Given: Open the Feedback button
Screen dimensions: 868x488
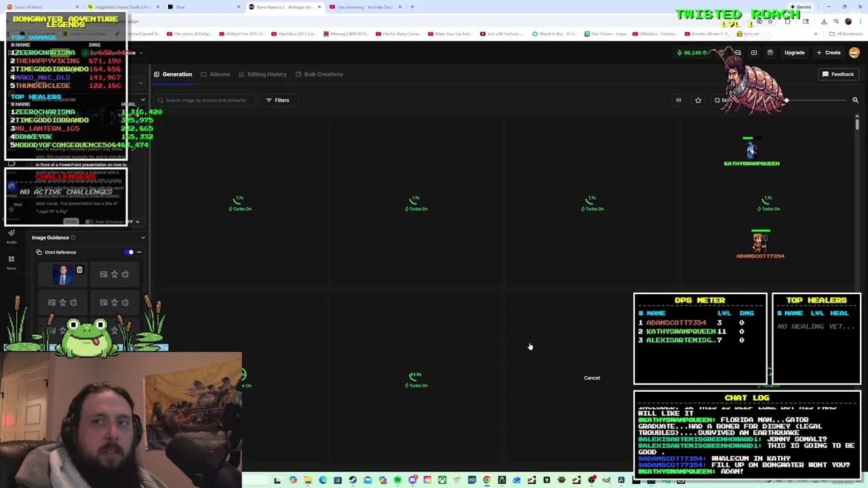Looking at the screenshot, I should click(838, 74).
